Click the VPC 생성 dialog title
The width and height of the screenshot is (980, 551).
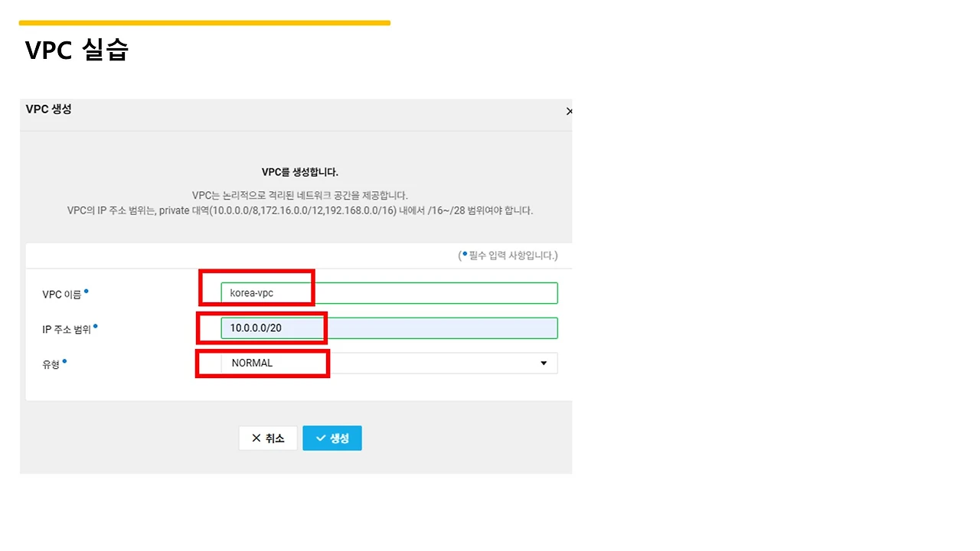(x=48, y=109)
